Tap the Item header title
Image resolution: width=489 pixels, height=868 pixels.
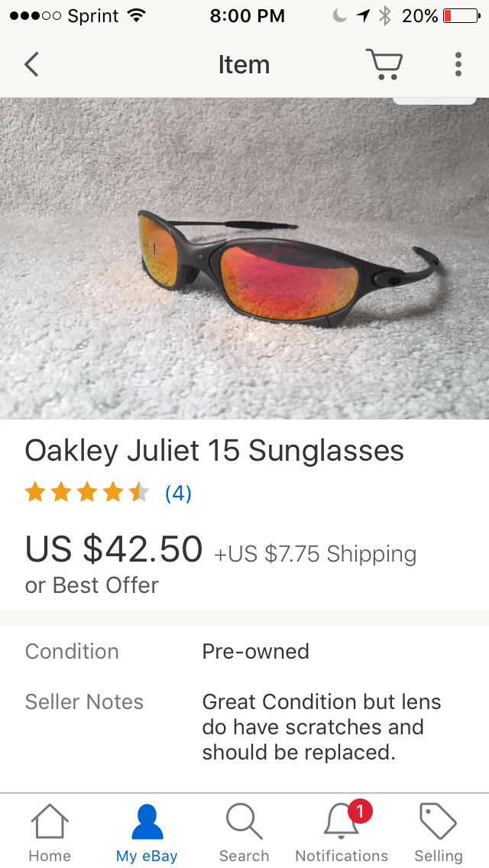244,64
